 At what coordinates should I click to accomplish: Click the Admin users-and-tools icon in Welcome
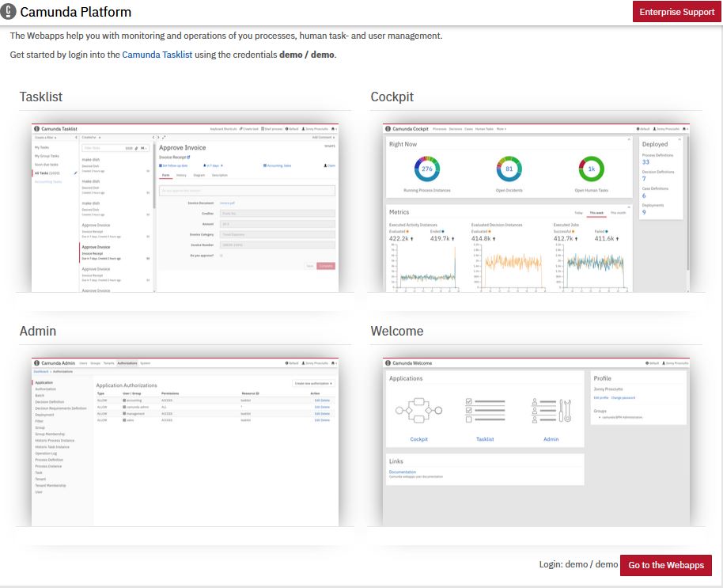click(x=551, y=411)
